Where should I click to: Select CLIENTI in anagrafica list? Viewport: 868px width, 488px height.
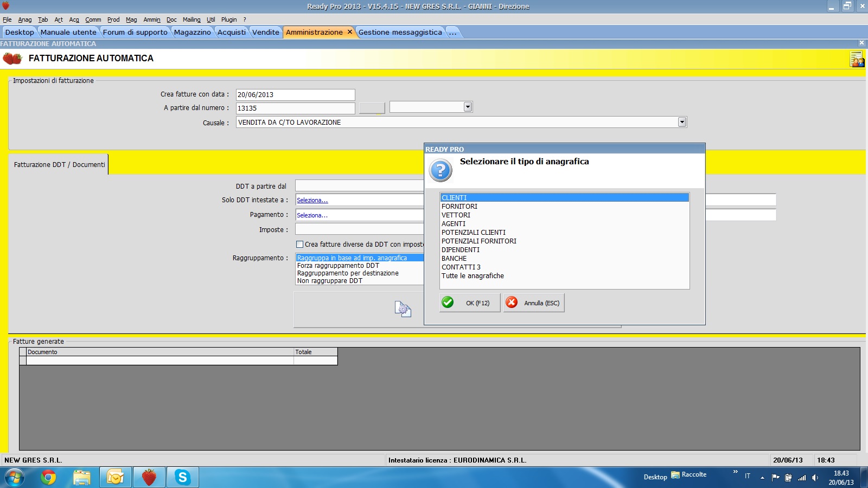coord(564,198)
